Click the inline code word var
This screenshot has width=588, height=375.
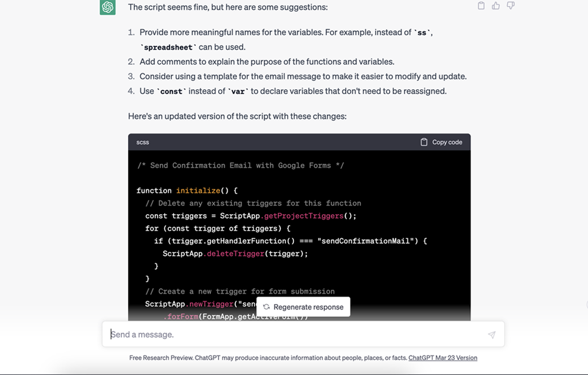pos(238,91)
